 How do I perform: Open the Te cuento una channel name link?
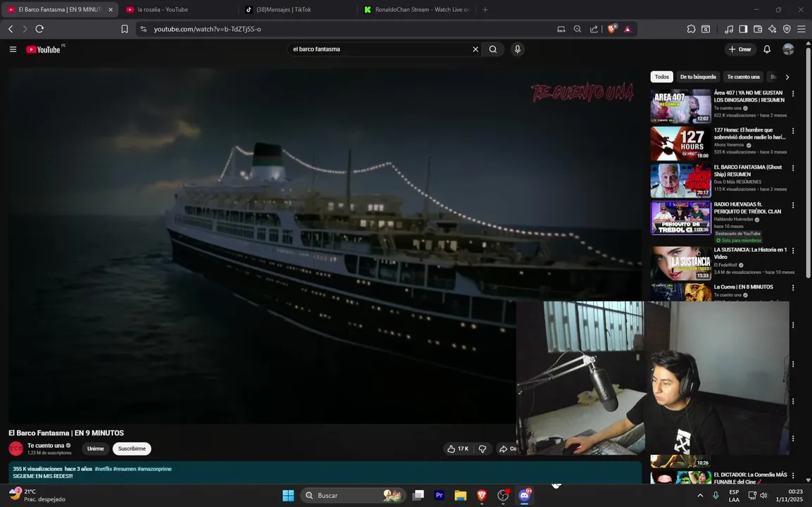point(46,445)
